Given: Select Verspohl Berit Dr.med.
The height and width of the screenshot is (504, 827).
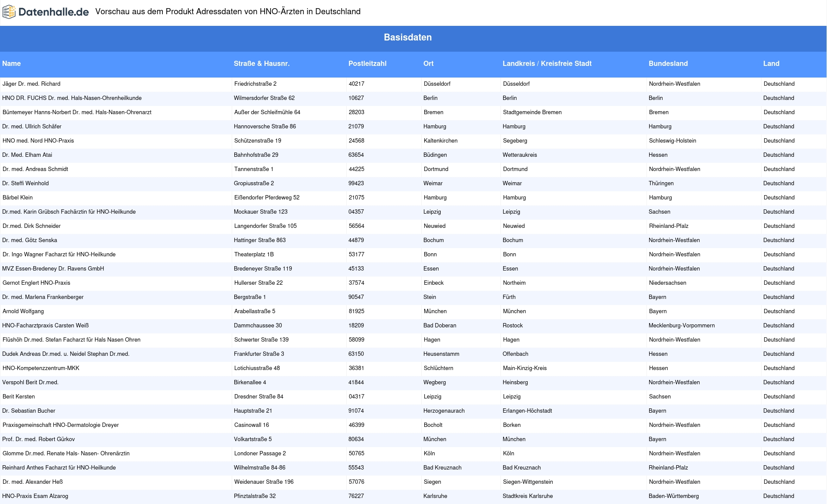Looking at the screenshot, I should 30,383.
